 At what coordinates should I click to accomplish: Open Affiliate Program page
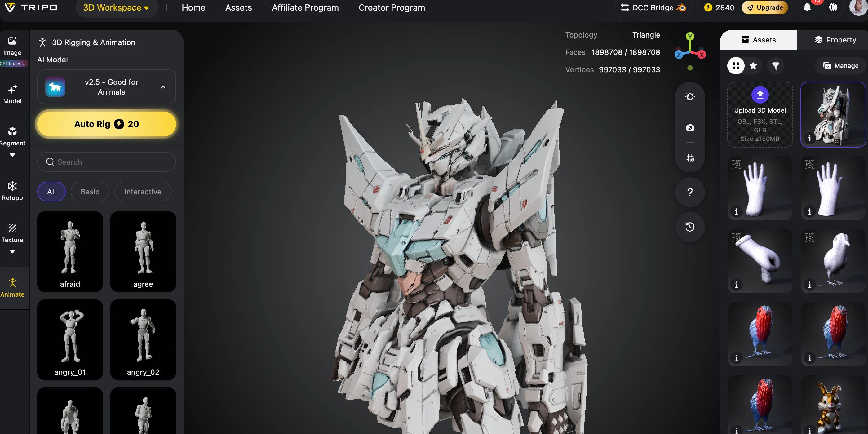point(305,7)
